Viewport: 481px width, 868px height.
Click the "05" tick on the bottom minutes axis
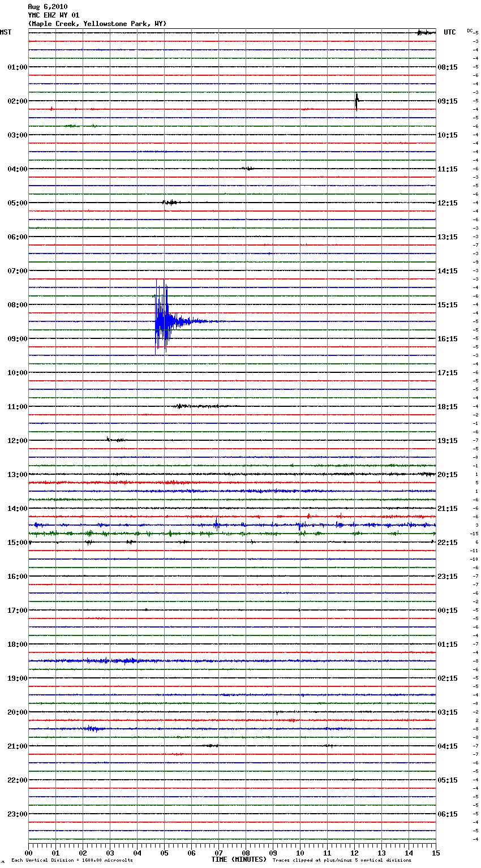click(164, 852)
